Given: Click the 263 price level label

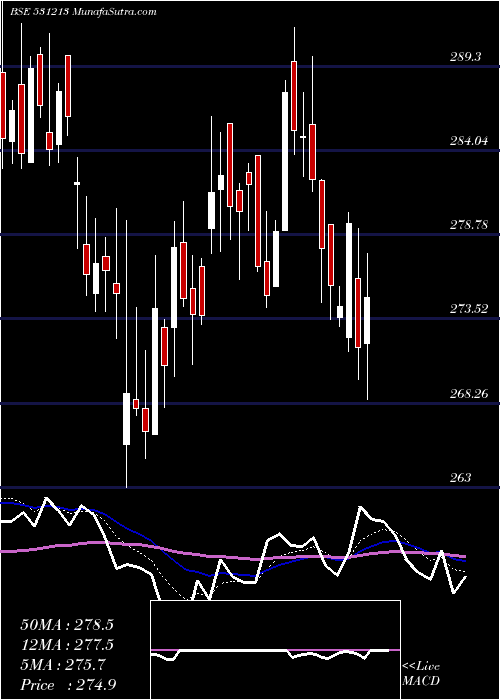Looking at the screenshot, I should tap(461, 478).
